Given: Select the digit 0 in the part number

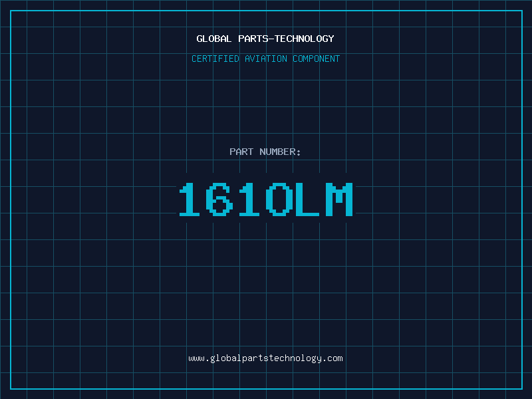Looking at the screenshot, I should coord(279,199).
